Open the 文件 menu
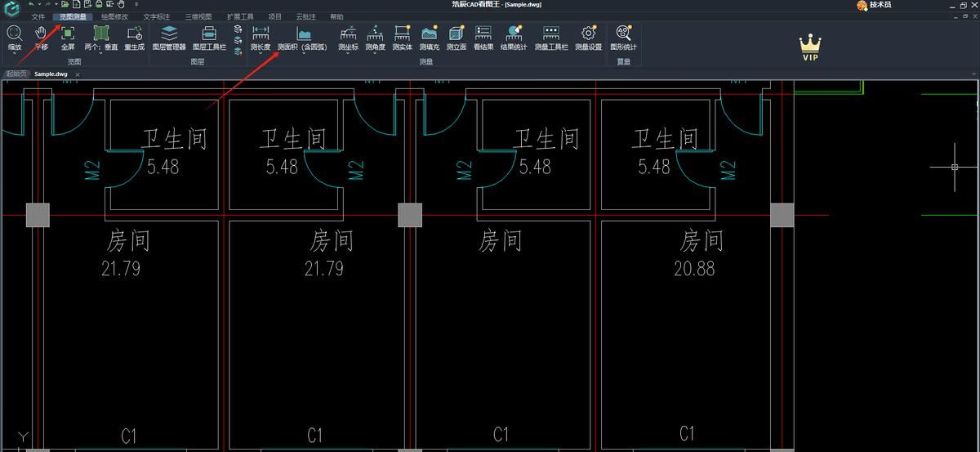 tap(38, 16)
